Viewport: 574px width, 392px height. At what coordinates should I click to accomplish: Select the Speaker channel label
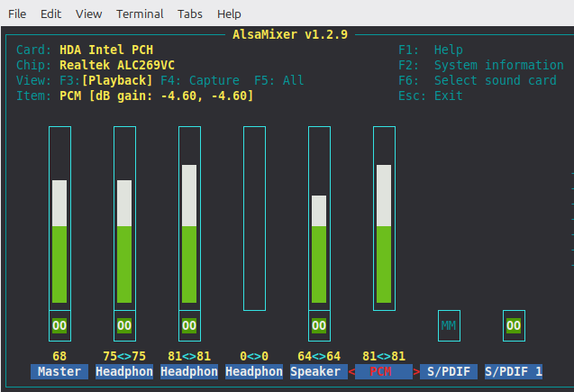click(x=318, y=371)
